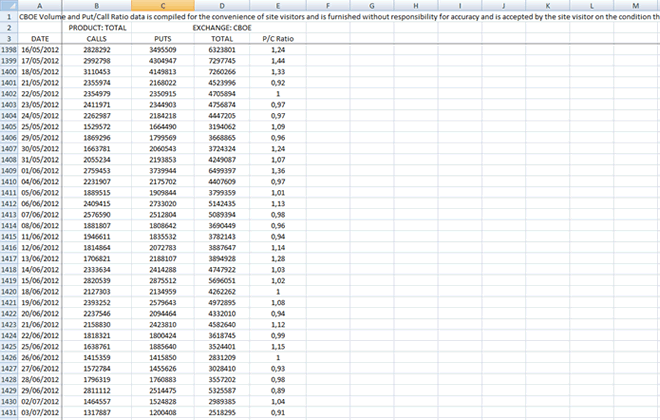The height and width of the screenshot is (420, 660).
Task: Select row 3 header
Action: 9,39
